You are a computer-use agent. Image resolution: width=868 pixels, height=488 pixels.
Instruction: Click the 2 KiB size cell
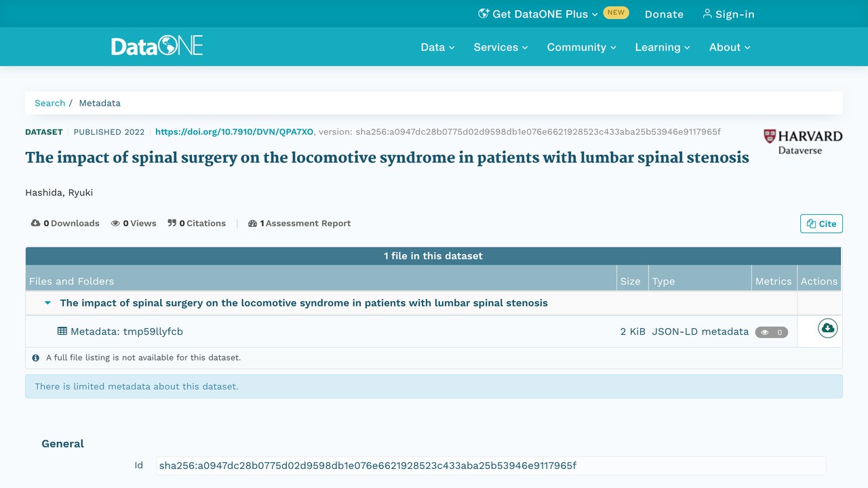tap(633, 331)
